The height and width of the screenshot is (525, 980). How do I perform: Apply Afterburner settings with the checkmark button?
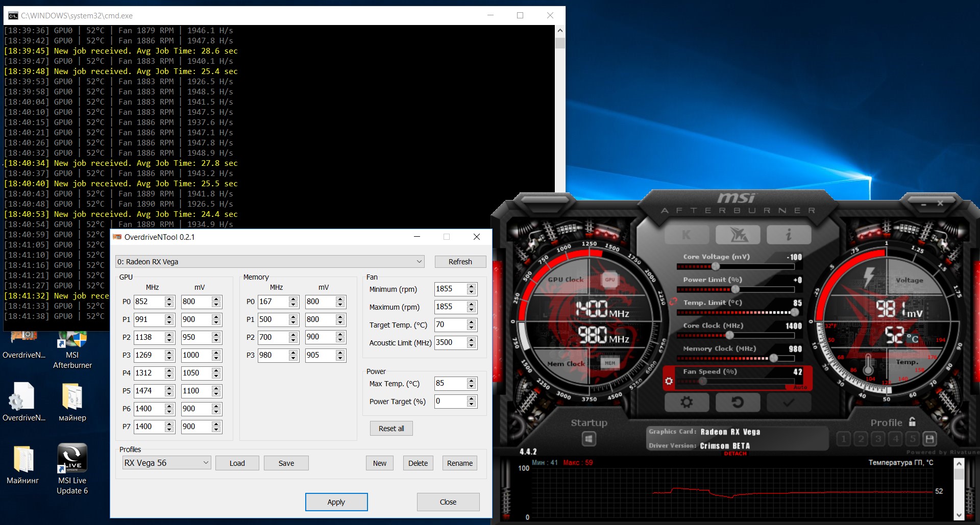(789, 402)
